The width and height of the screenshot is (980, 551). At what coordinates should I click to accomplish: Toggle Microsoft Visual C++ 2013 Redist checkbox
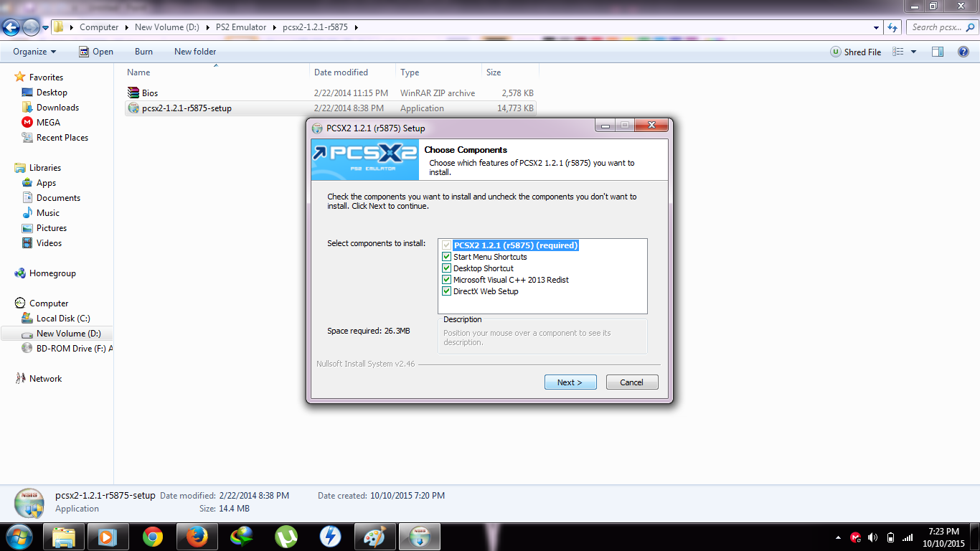(447, 280)
